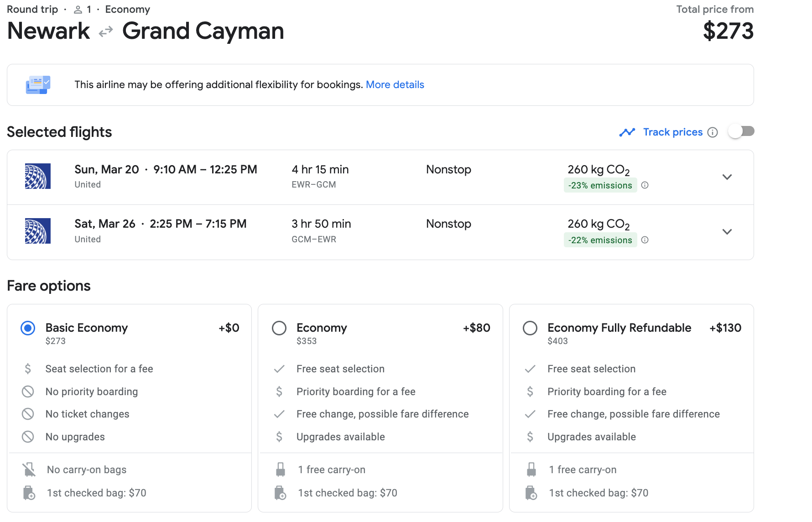Enable the Track prices toggle switch
Screen dimensions: 812x522
741,131
